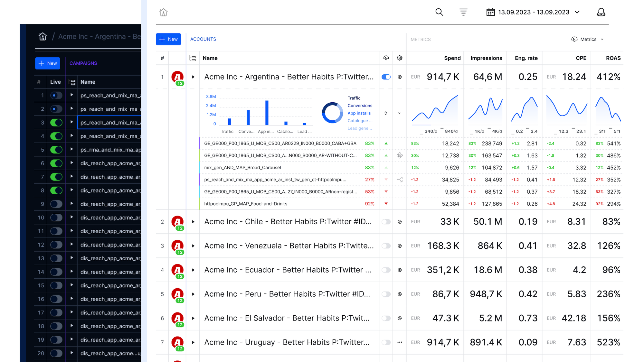Image resolution: width=644 pixels, height=362 pixels.
Task: Click the tree hierarchy icon in Campaigns header
Action: point(72,82)
